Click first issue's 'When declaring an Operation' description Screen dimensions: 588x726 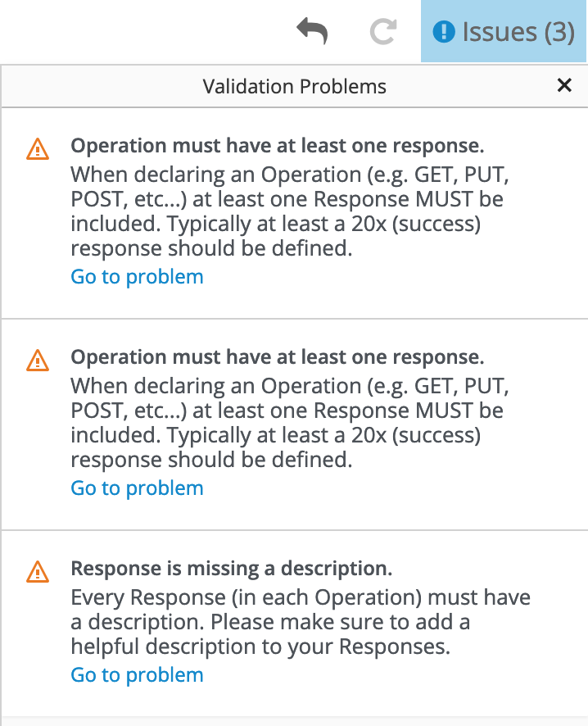point(287,211)
